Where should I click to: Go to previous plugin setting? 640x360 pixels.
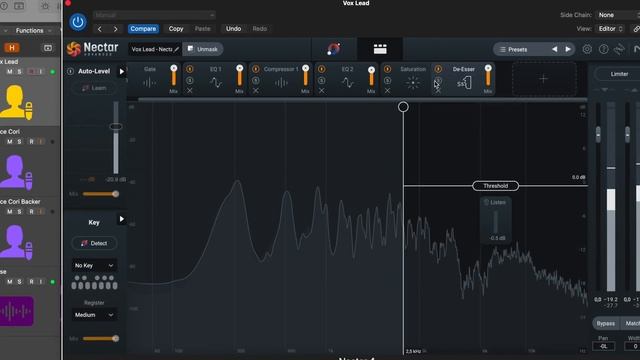100,29
